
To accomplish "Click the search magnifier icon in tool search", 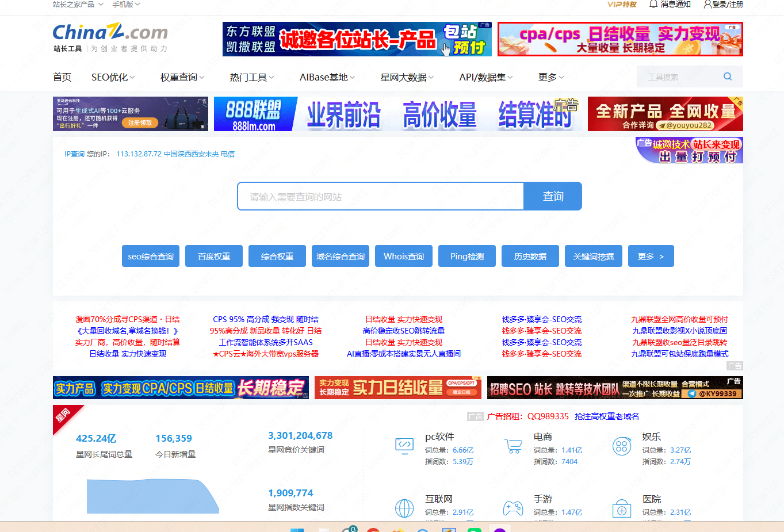I will [x=727, y=76].
